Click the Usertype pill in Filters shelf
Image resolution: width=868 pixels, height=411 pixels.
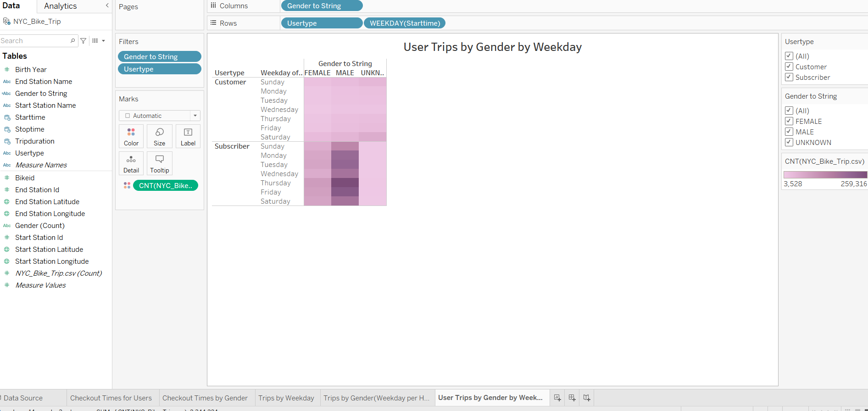pos(160,69)
